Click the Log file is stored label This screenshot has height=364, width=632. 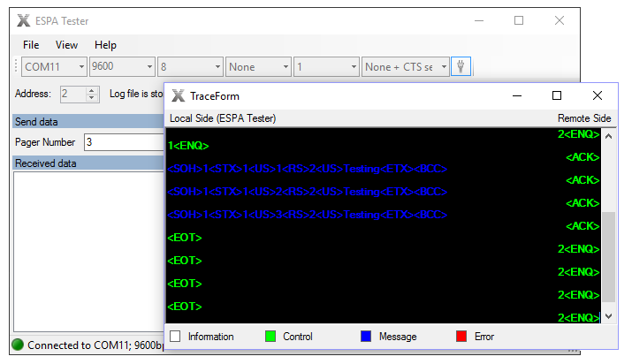tap(136, 94)
